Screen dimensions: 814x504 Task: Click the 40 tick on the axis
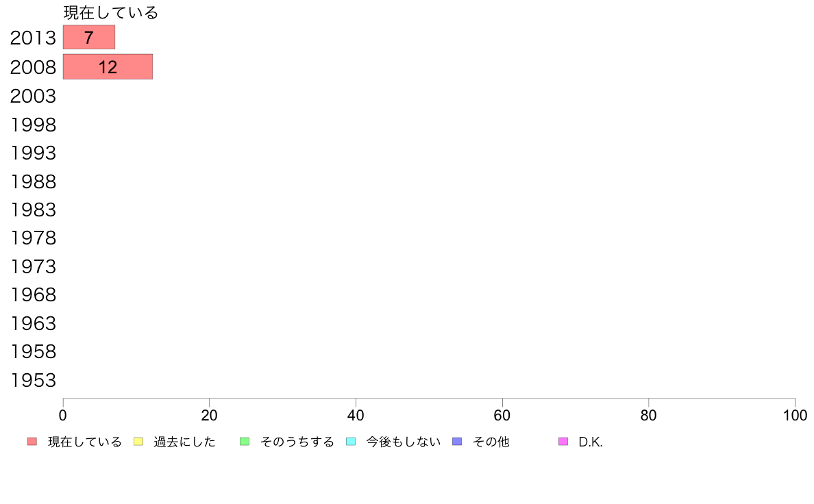coord(356,415)
